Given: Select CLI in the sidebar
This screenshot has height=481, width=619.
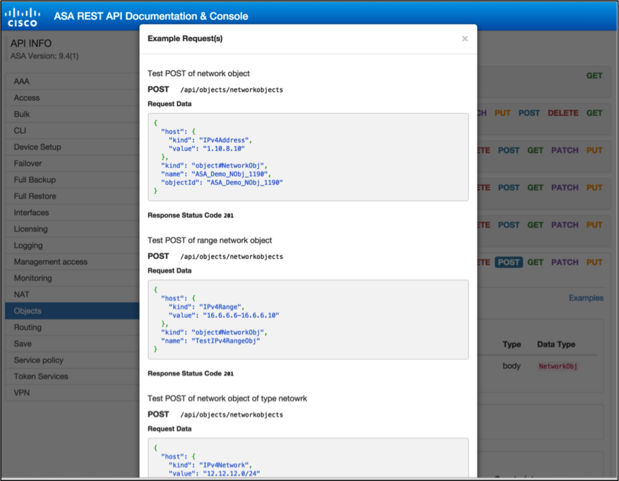Looking at the screenshot, I should click(x=72, y=131).
